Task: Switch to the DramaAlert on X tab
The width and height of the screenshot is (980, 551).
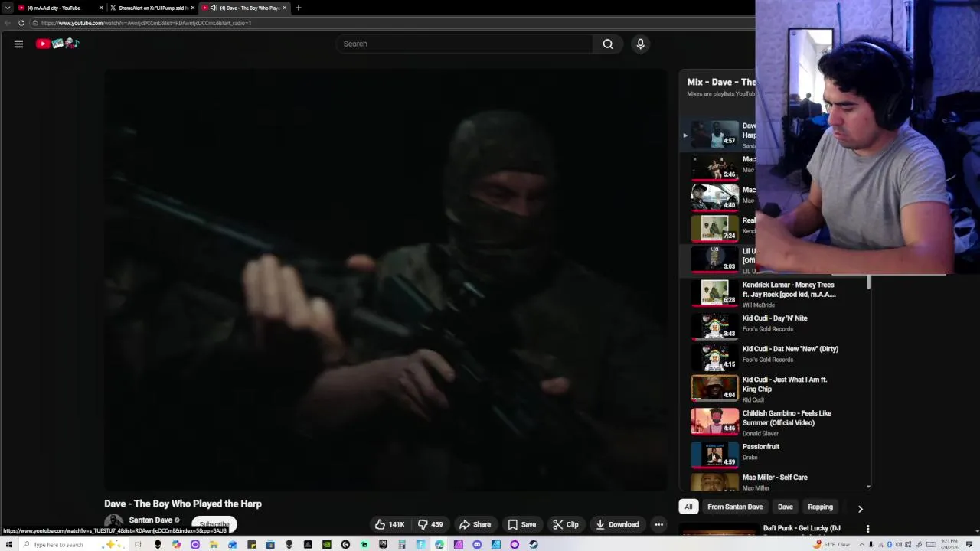Action: 152,8
